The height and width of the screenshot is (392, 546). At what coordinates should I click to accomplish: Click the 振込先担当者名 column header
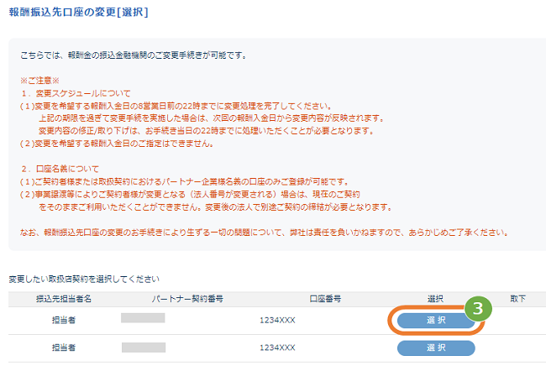64,299
